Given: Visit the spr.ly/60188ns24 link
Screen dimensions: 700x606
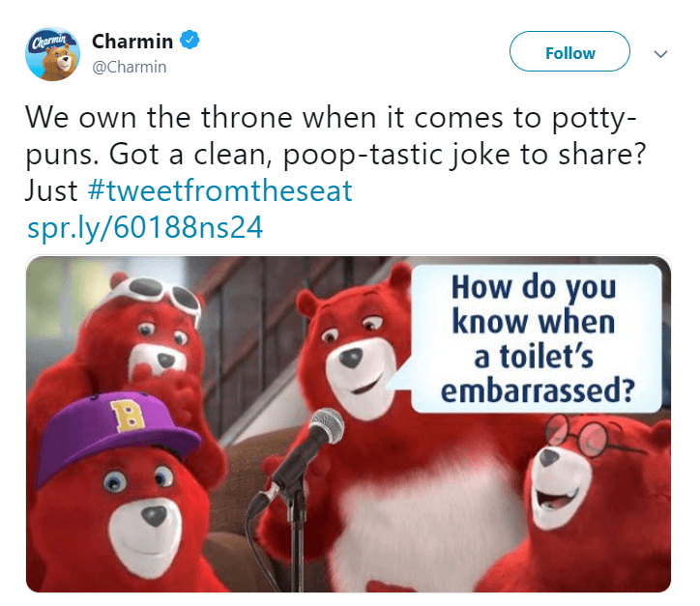Looking at the screenshot, I should click(x=145, y=228).
